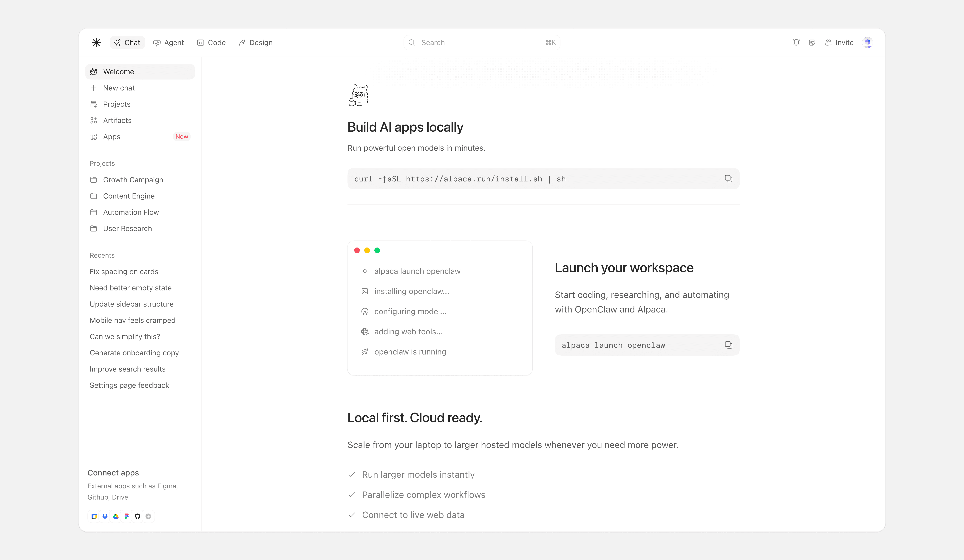Open Projects in the sidebar menu
The height and width of the screenshot is (560, 964).
point(140,104)
